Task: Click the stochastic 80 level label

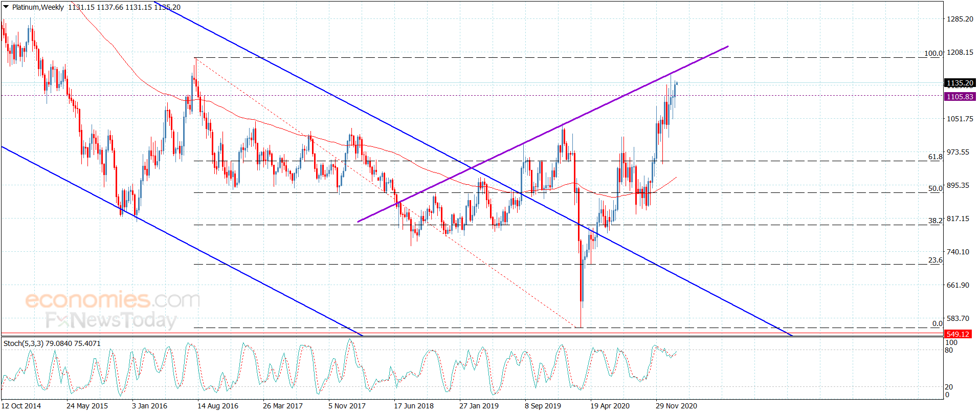Action: click(949, 351)
